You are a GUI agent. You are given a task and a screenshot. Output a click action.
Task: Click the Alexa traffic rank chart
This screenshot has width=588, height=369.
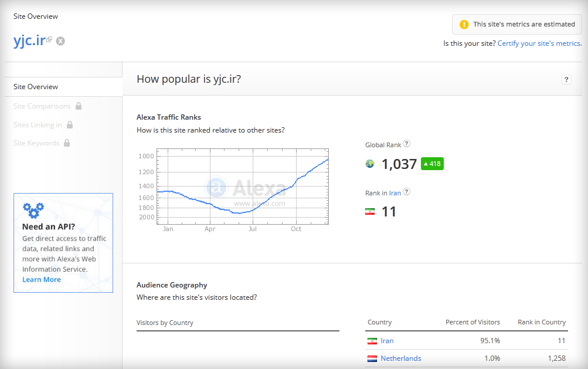coord(243,187)
